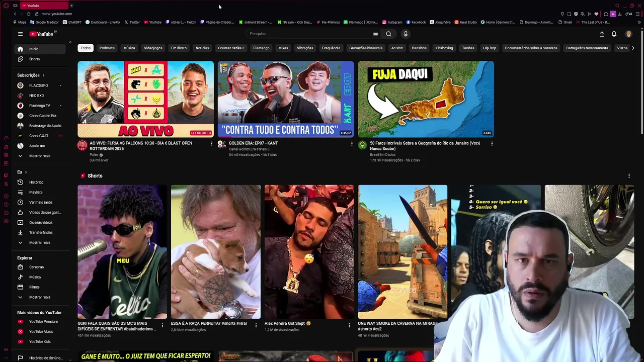Image resolution: width=644 pixels, height=362 pixels.
Task: Open the upload video icon
Action: (602, 34)
